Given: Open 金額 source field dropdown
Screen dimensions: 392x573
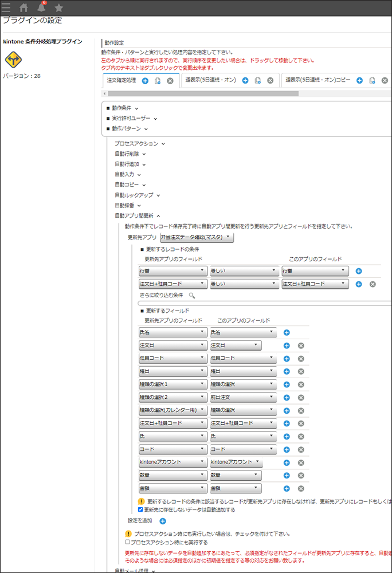Looking at the screenshot, I should point(236,489).
